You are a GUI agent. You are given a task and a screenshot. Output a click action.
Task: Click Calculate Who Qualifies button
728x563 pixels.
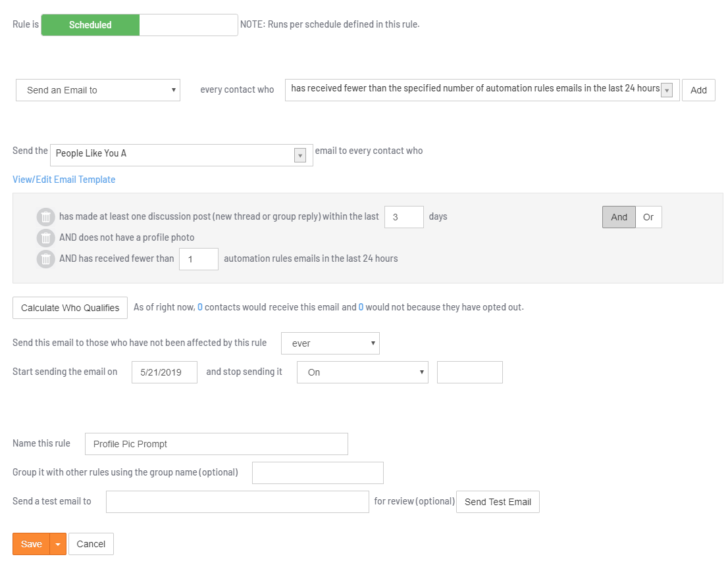(70, 308)
